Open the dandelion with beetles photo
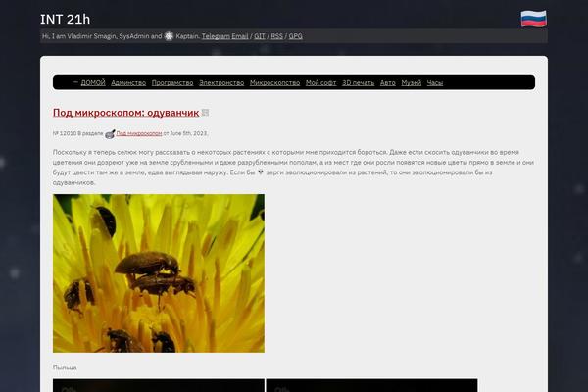Image resolution: width=588 pixels, height=392 pixels. point(159,273)
